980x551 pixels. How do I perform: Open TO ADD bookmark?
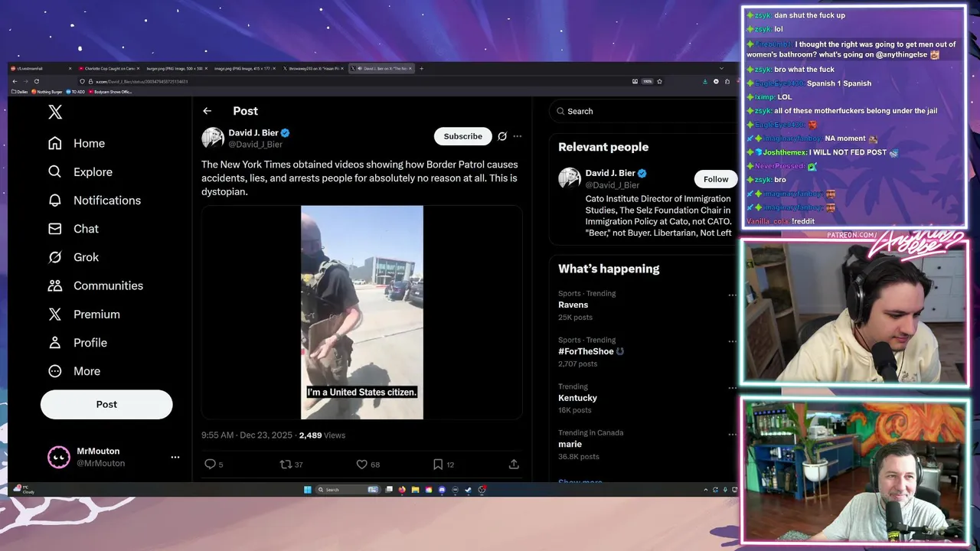click(76, 92)
